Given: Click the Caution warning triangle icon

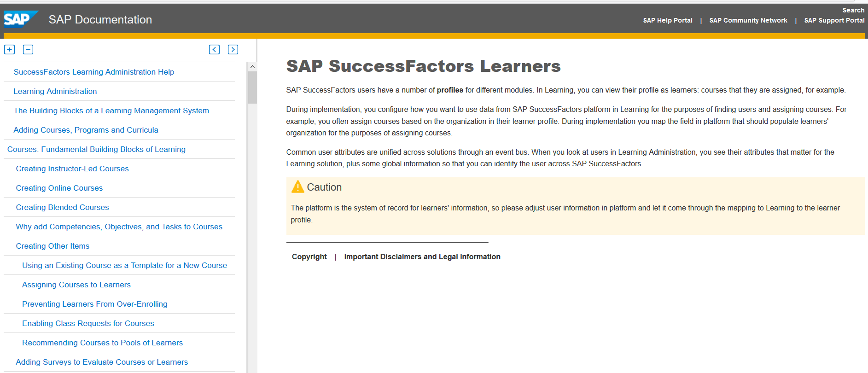Looking at the screenshot, I should pos(297,186).
